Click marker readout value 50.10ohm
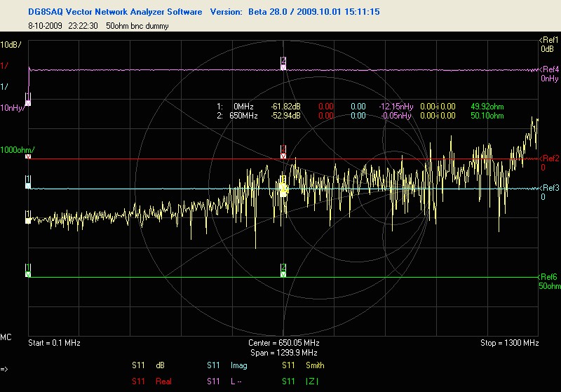The image size is (561, 392). click(487, 116)
